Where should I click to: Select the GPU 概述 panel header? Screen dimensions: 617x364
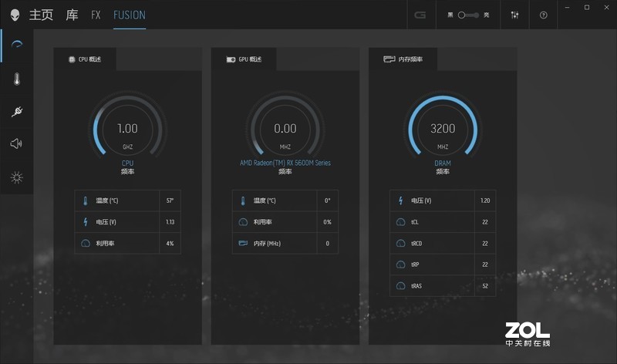point(244,59)
